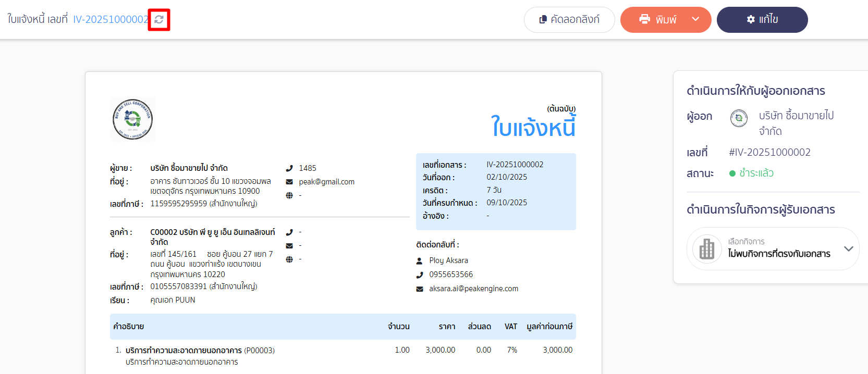This screenshot has width=868, height=374.
Task: Click the คัดลอกลิงก์ copy link button
Action: click(x=569, y=20)
